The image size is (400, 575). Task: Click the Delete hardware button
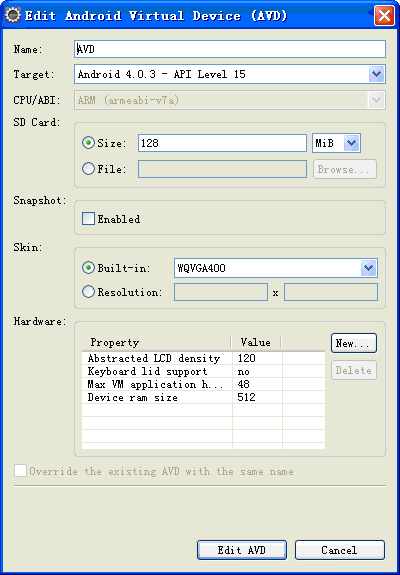pos(354,370)
